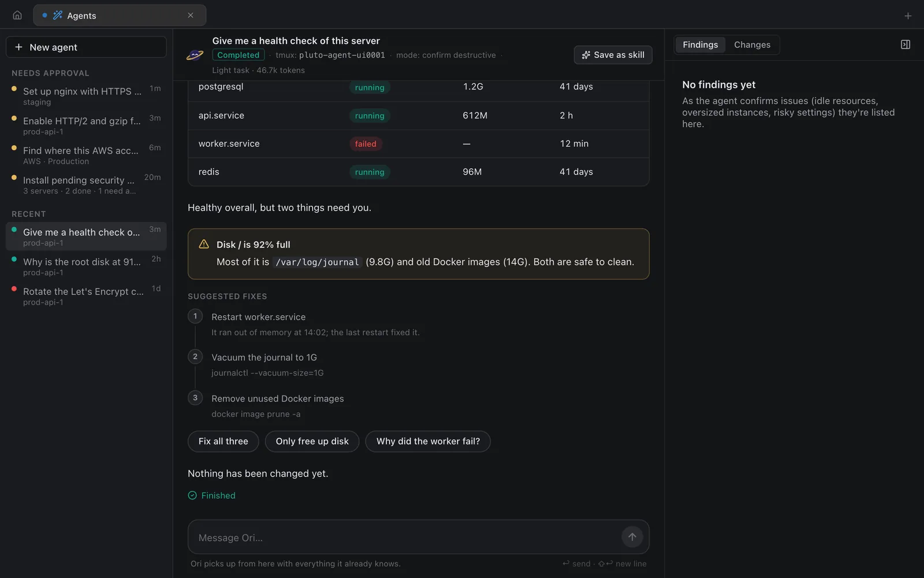
Task: Open 'Set up nginx with HTTPS' task
Action: click(x=86, y=96)
